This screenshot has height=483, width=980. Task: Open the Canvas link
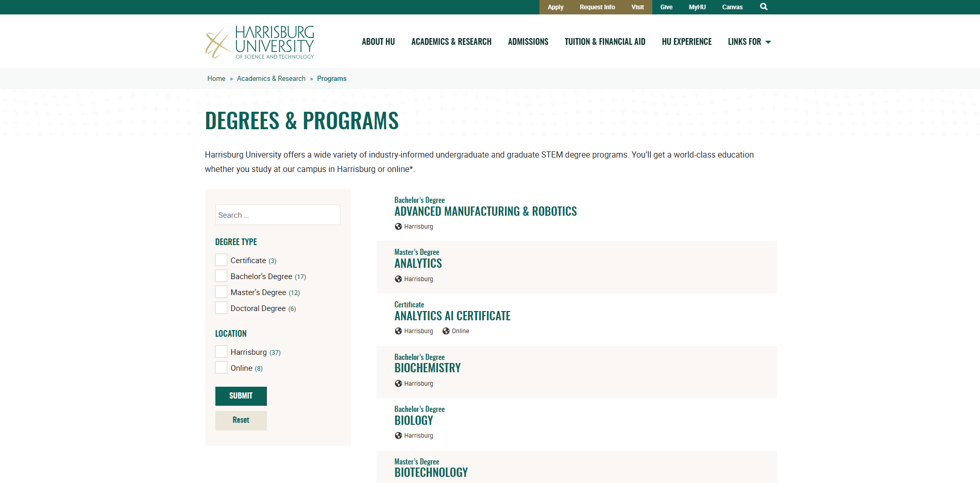732,7
